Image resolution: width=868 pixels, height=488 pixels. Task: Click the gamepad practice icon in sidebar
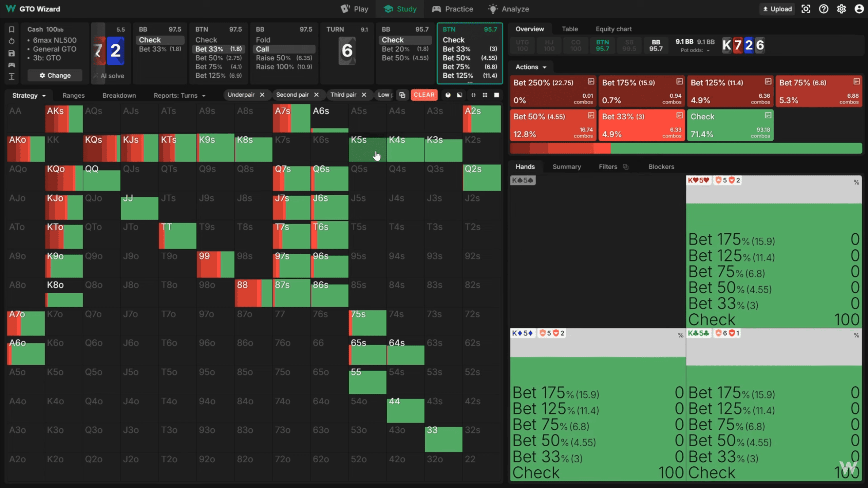tap(12, 65)
